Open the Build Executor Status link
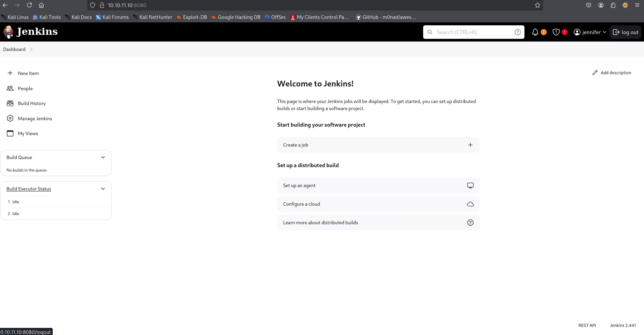This screenshot has height=335, width=644. point(29,189)
